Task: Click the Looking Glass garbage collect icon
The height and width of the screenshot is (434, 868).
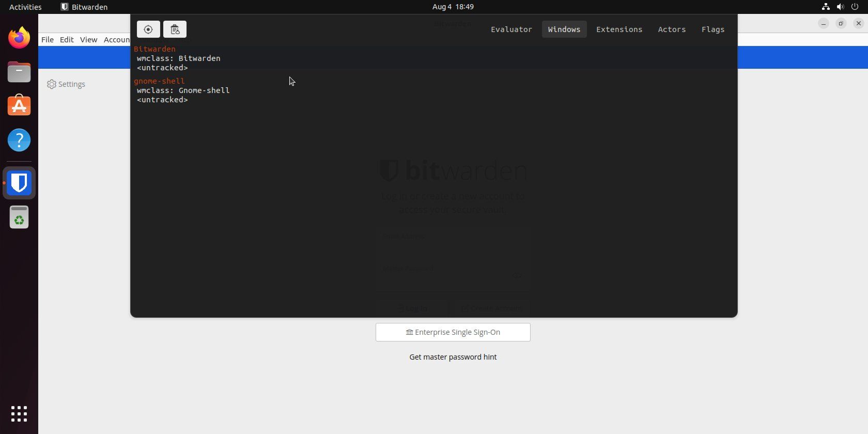Action: [175, 29]
